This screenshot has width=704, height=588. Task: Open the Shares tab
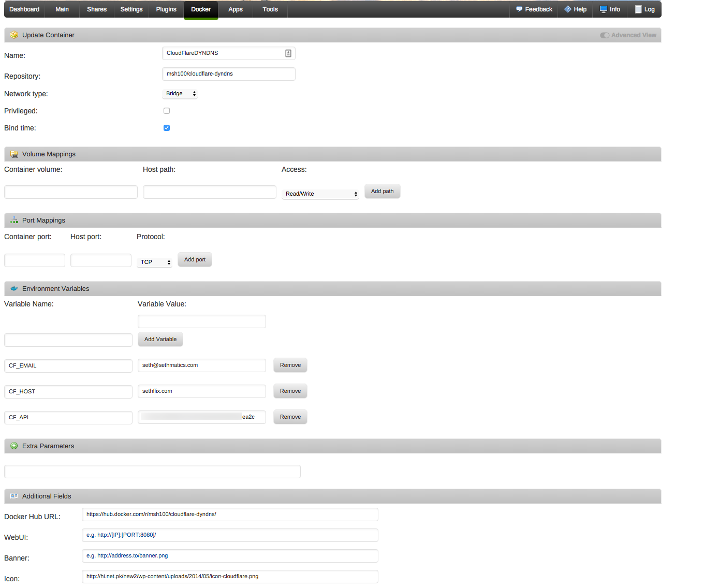(x=97, y=9)
